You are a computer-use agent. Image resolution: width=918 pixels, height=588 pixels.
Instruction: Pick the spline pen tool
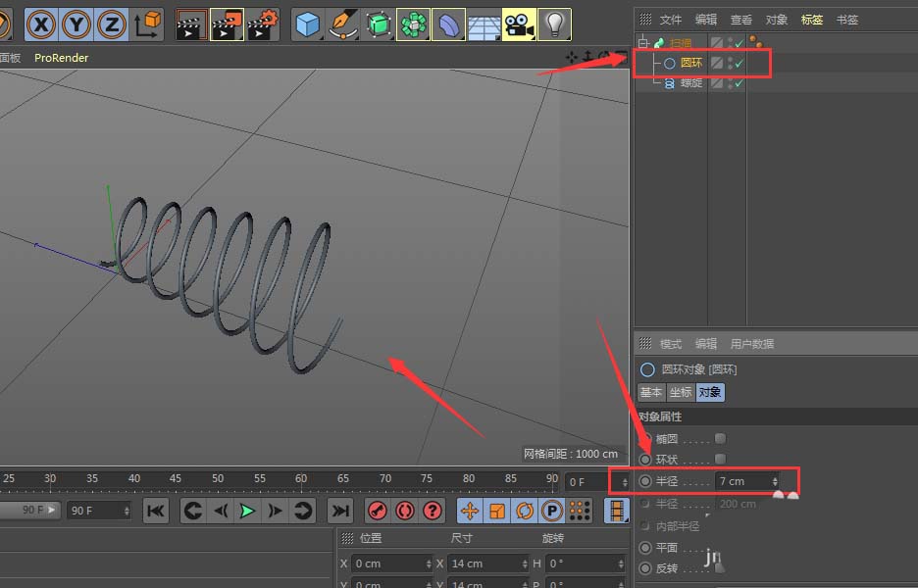[342, 24]
